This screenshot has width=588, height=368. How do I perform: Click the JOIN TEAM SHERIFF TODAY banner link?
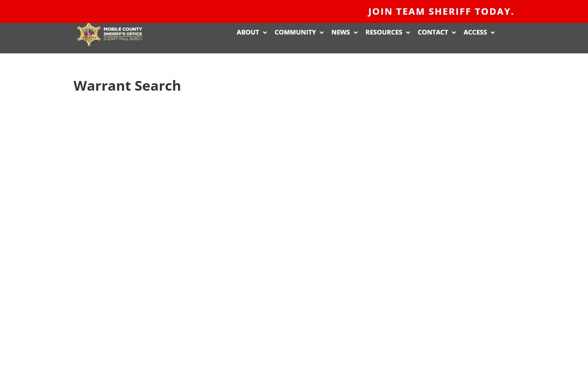(441, 11)
